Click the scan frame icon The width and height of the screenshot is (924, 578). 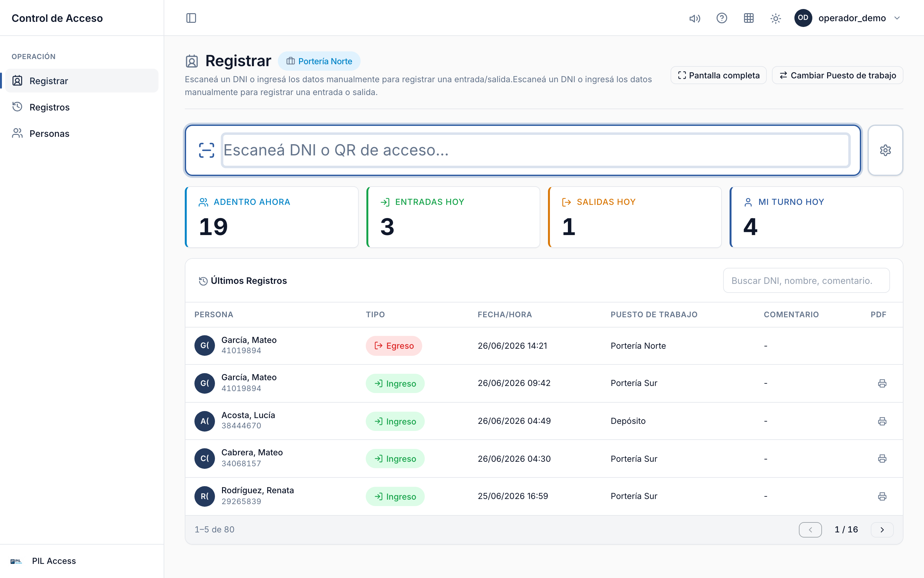tap(207, 150)
